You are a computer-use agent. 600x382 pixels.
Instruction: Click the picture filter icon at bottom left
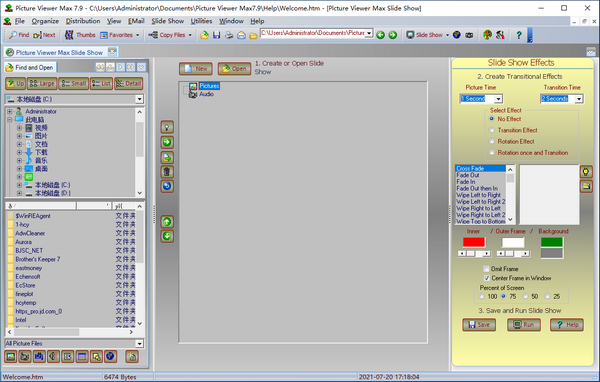(11, 357)
